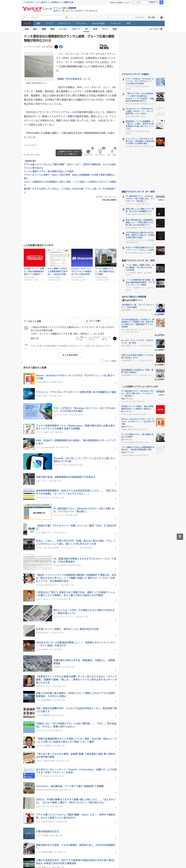Click 記事に関する報告 report icon

[x=32, y=155]
